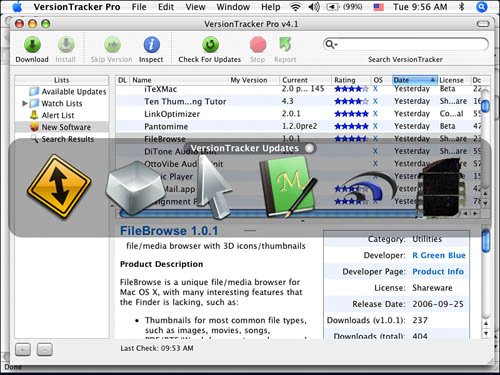Open the View menu
Viewport: 500px width, 375px height.
point(195,7)
